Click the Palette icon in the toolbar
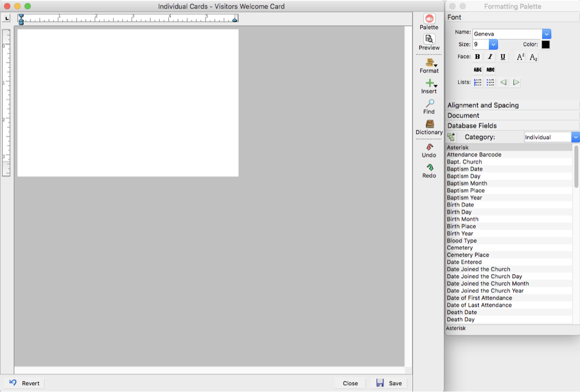This screenshot has height=392, width=580. (x=429, y=20)
